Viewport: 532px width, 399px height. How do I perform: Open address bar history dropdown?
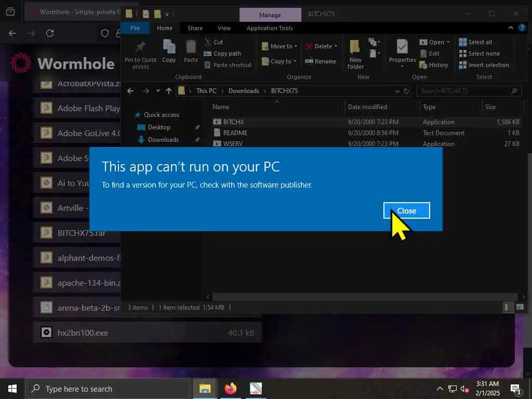[397, 91]
